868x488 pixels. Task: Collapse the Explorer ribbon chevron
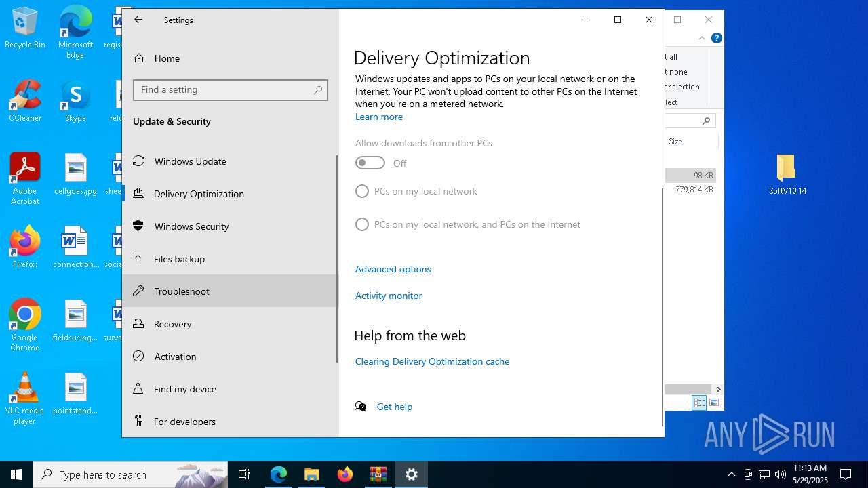click(703, 38)
